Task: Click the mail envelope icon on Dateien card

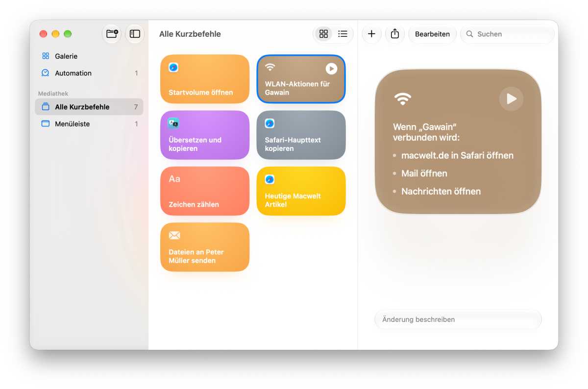Action: pyautogui.click(x=174, y=236)
